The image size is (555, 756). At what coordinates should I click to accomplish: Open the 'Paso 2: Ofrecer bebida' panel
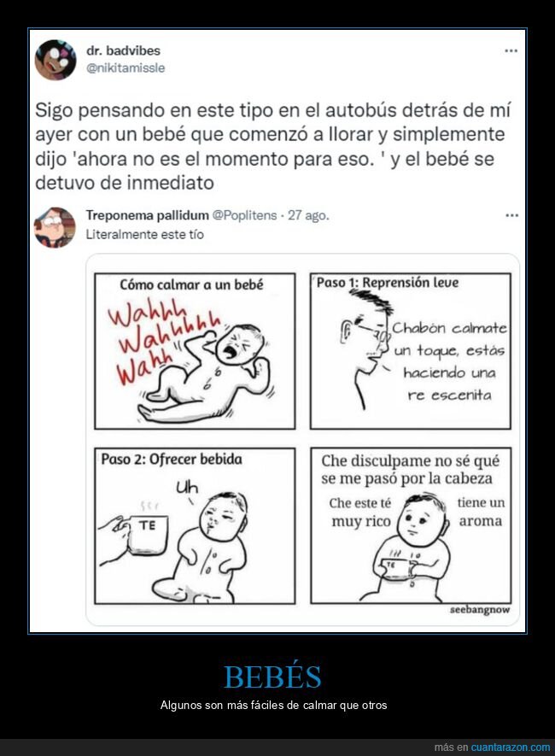tap(195, 525)
